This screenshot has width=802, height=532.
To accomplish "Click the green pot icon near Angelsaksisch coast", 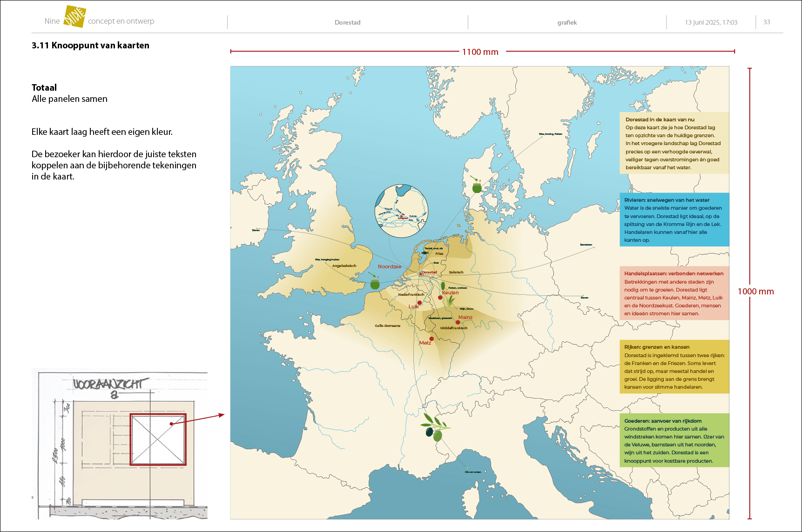I will pyautogui.click(x=374, y=282).
